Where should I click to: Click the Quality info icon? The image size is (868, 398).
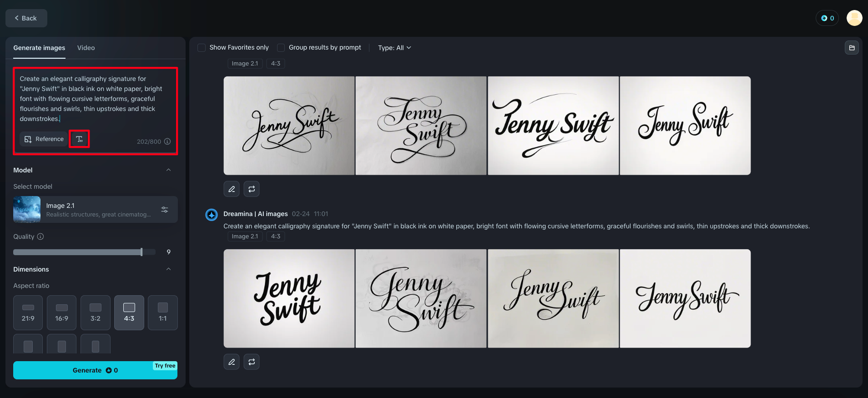pyautogui.click(x=40, y=237)
